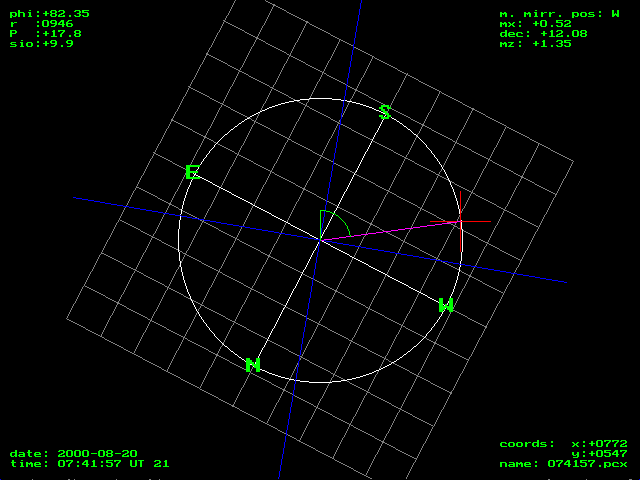Viewport: 640px width, 480px height.
Task: Click the dec: +12.08 readout
Action: tap(543, 33)
